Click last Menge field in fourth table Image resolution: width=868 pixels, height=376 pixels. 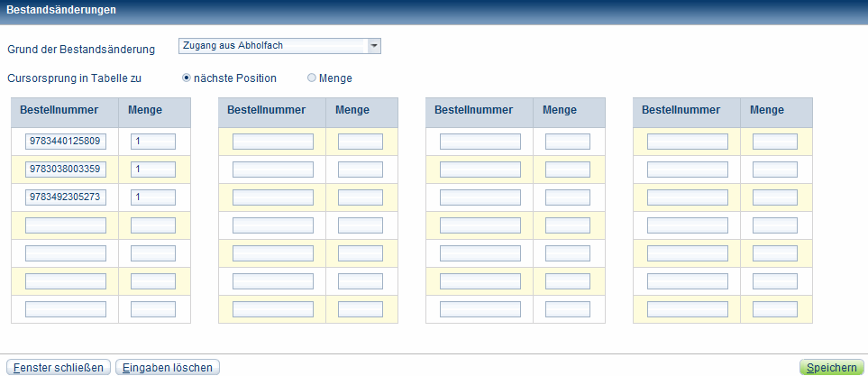(x=775, y=309)
